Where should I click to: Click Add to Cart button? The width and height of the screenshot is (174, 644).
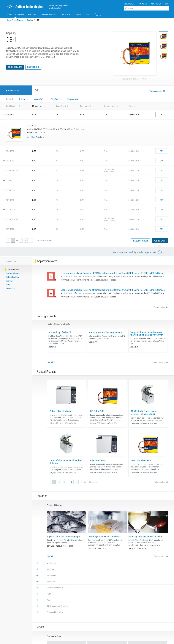click(160, 241)
